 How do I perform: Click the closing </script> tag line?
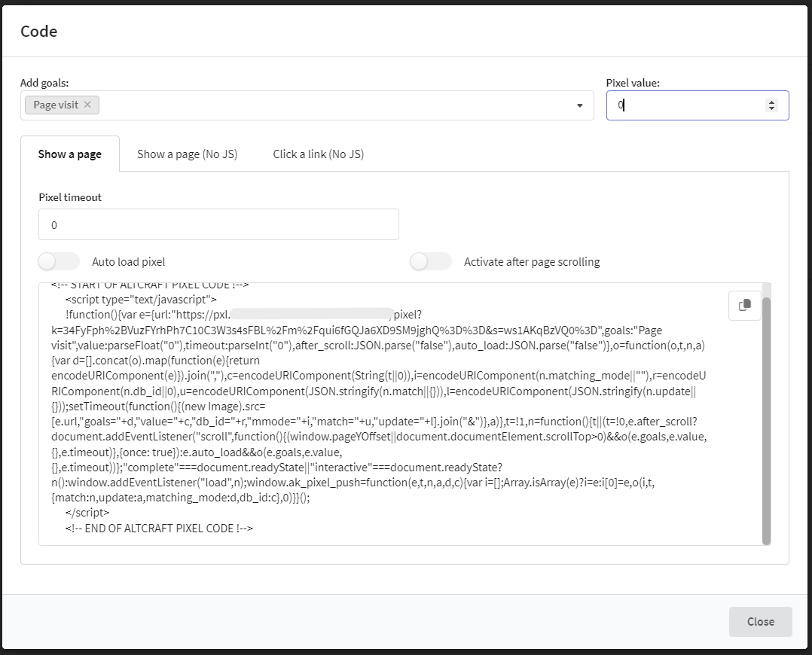click(x=87, y=513)
